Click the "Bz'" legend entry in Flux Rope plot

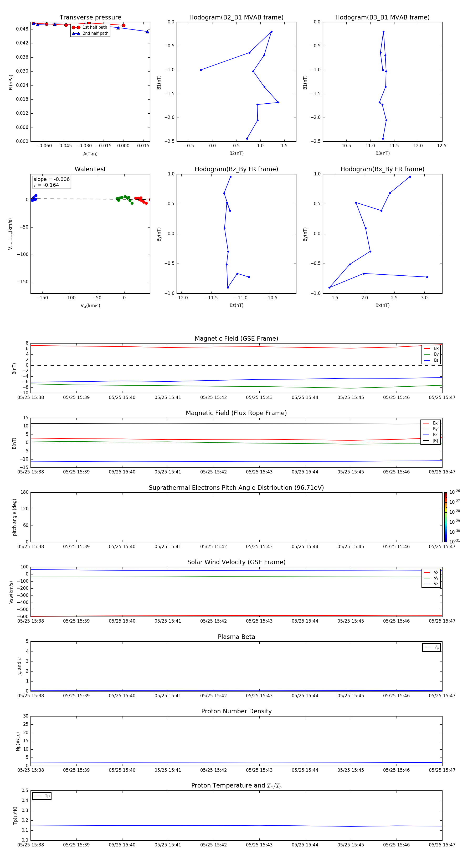(431, 435)
